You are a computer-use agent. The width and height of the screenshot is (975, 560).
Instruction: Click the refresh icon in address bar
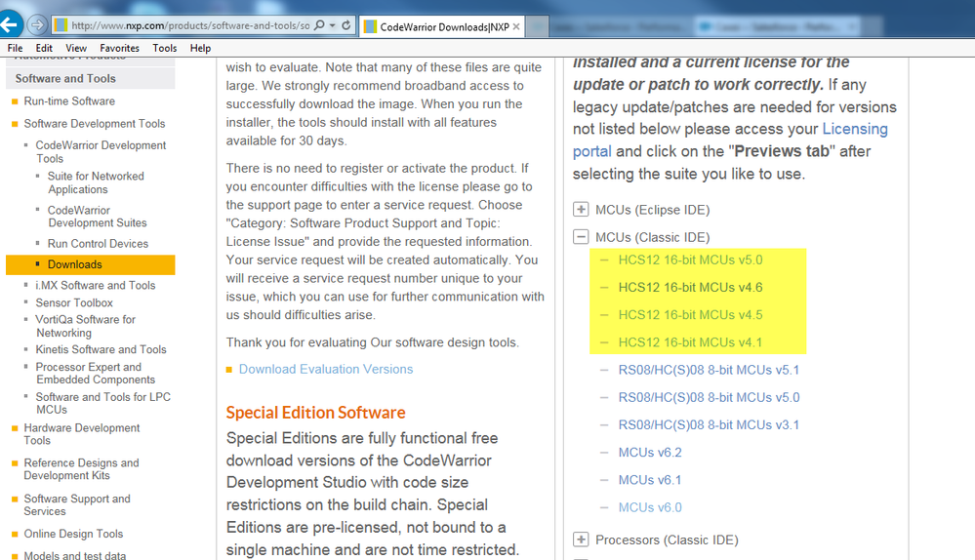346,25
